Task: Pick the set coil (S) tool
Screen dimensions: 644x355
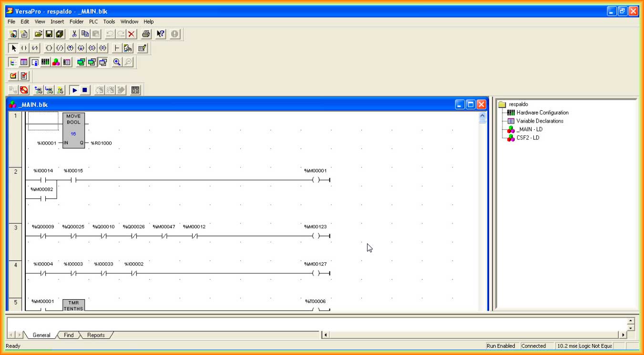Action: [x=92, y=48]
